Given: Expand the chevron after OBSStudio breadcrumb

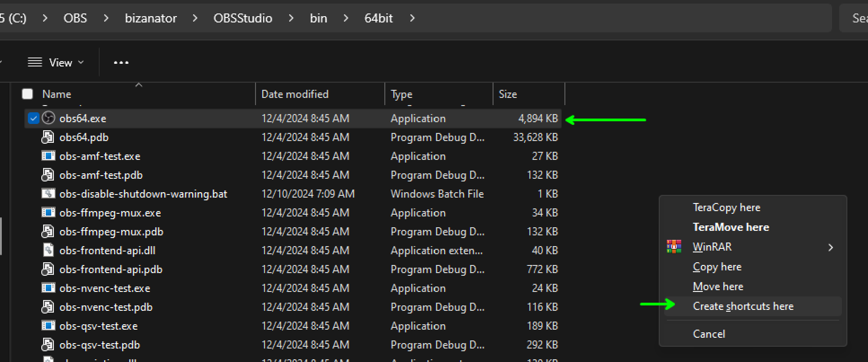Looking at the screenshot, I should [x=291, y=18].
